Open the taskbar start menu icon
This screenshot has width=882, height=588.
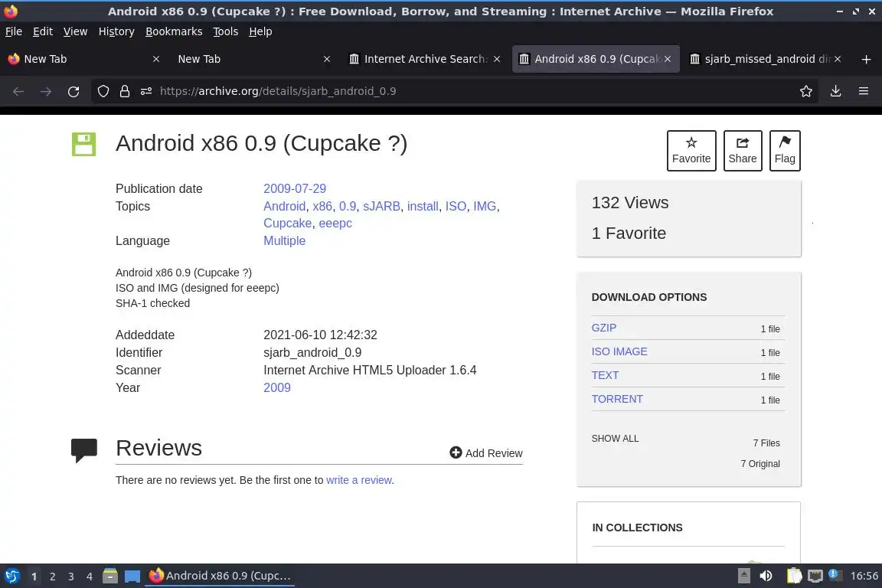click(x=11, y=577)
